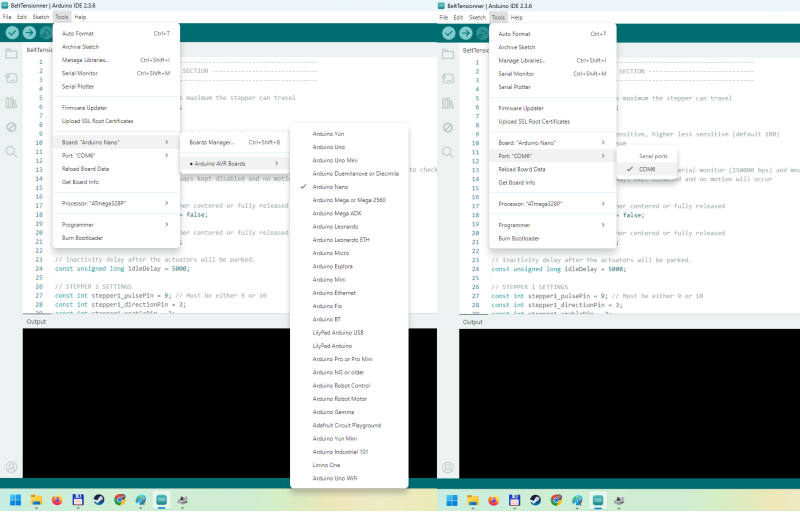Click Reload Board Data in left Tools menu
The image size is (800, 521).
coord(116,169)
